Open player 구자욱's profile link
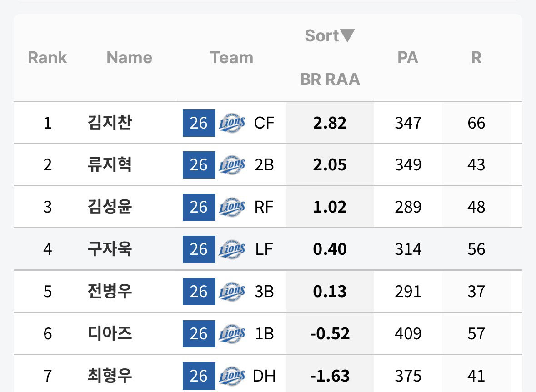 click(x=110, y=249)
